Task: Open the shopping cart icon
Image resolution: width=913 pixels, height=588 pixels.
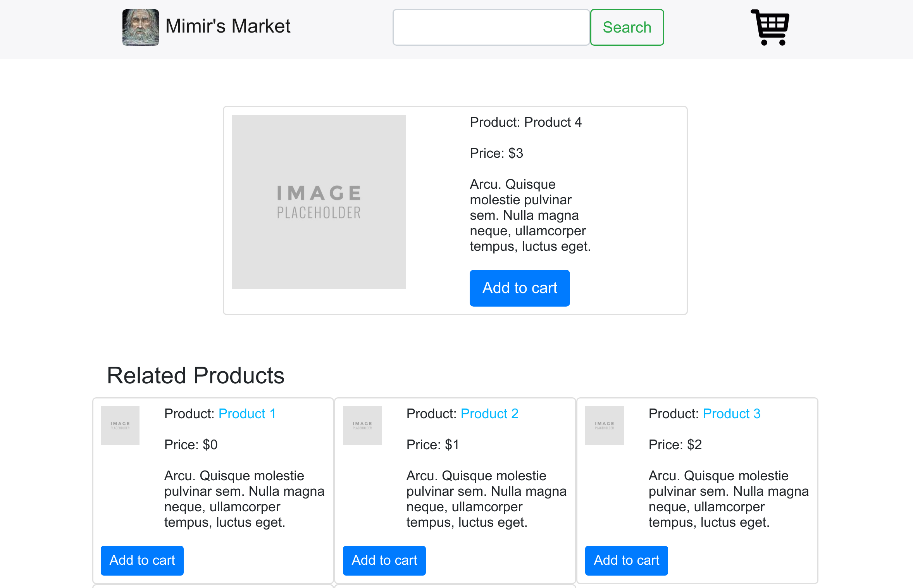Action: point(770,27)
